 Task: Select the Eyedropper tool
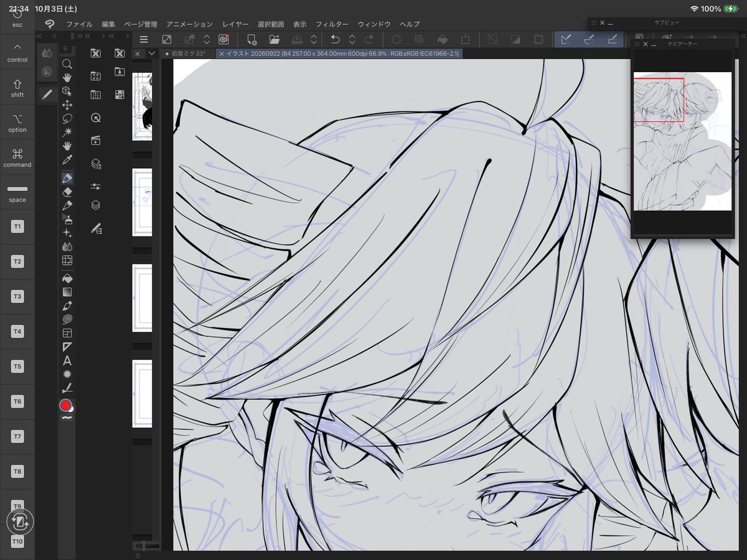point(67,160)
